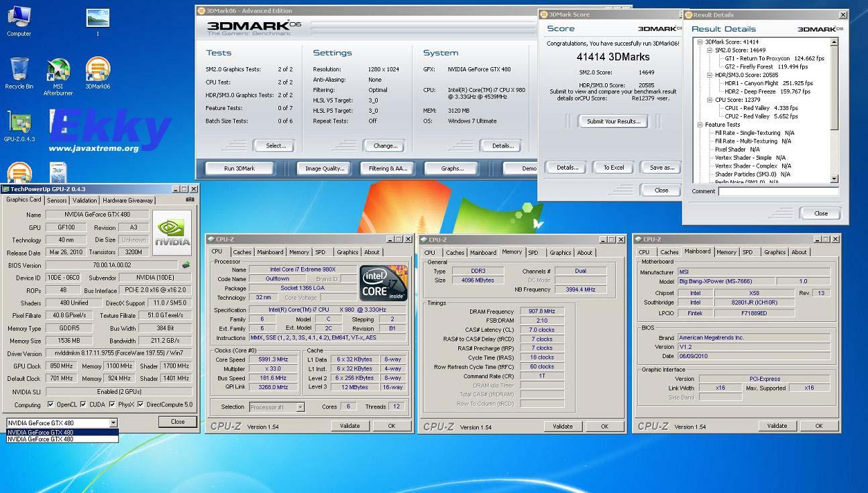The height and width of the screenshot is (493, 868).
Task: Click OK in CPU-Z Motherboard window
Action: pos(818,426)
